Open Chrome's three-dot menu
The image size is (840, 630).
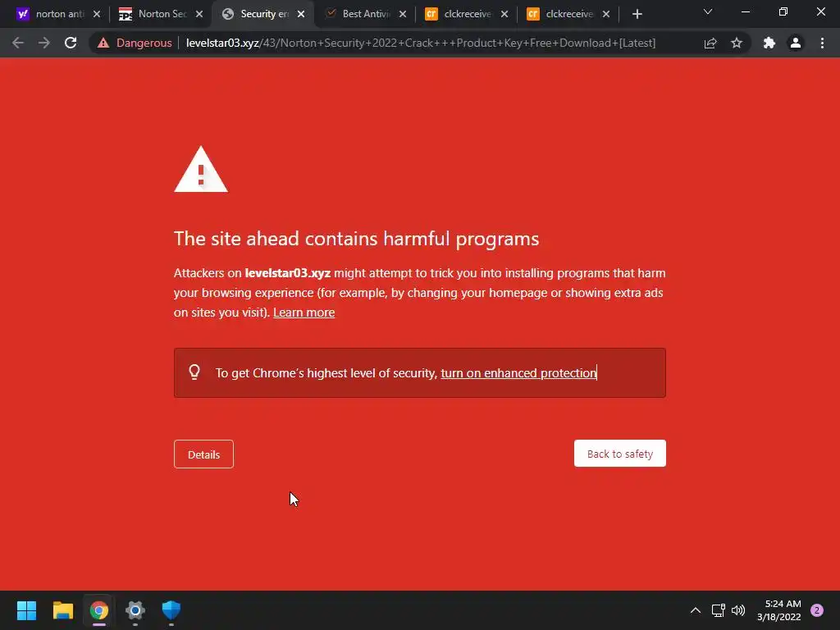click(822, 43)
